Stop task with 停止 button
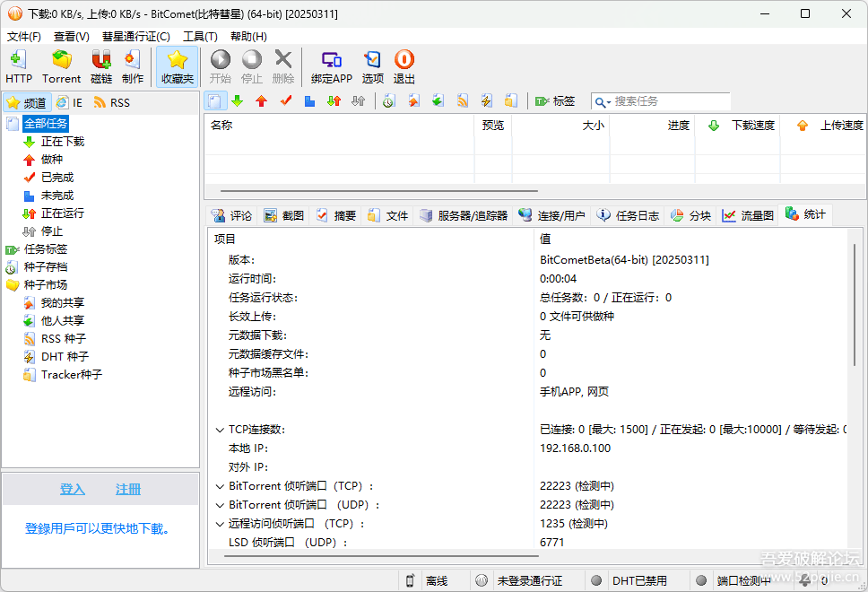The width and height of the screenshot is (868, 592). (252, 66)
